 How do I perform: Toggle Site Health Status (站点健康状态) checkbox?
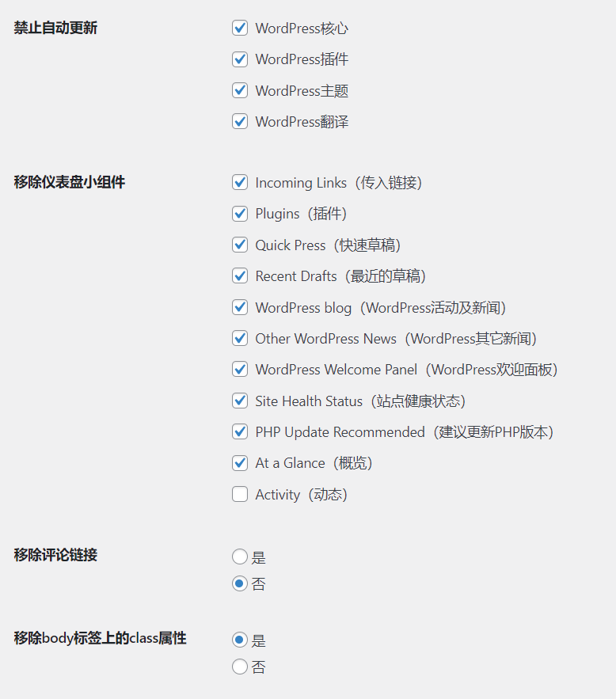click(240, 401)
